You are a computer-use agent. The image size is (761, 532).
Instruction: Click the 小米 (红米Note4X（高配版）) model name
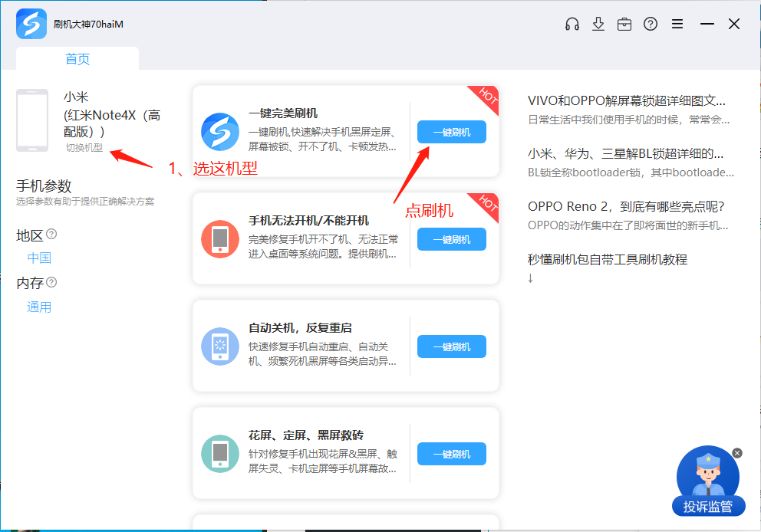click(x=112, y=114)
